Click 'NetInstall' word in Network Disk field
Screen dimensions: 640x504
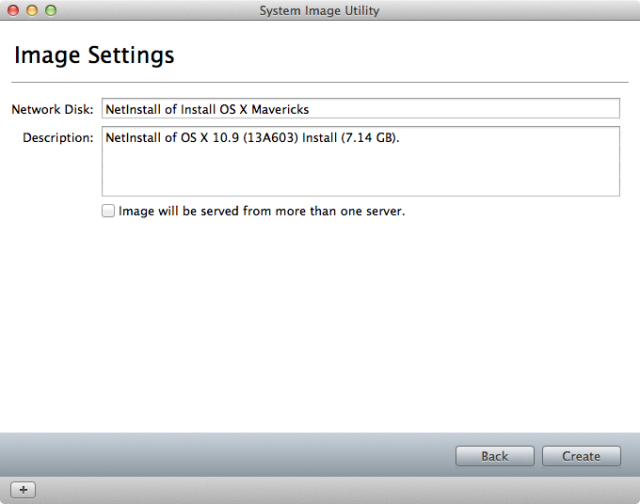tap(133, 109)
